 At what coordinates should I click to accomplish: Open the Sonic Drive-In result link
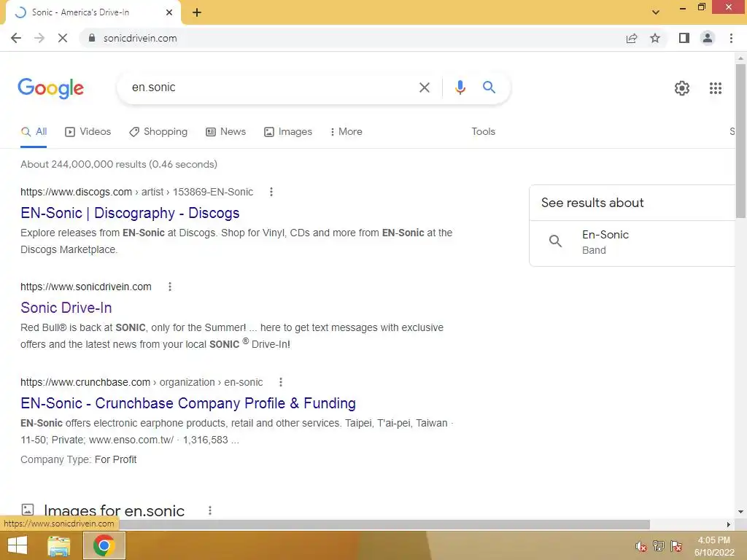[x=66, y=308]
